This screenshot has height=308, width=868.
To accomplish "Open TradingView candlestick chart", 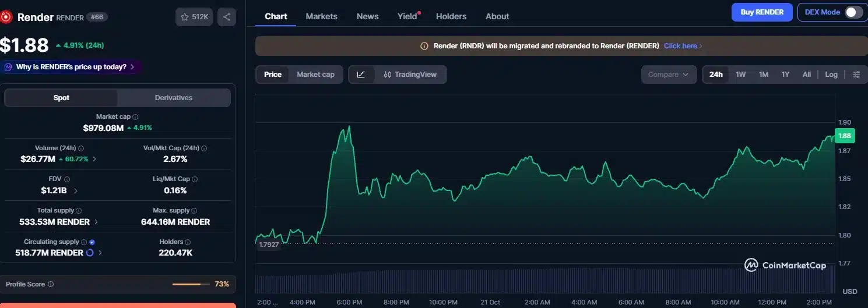I will tap(410, 75).
